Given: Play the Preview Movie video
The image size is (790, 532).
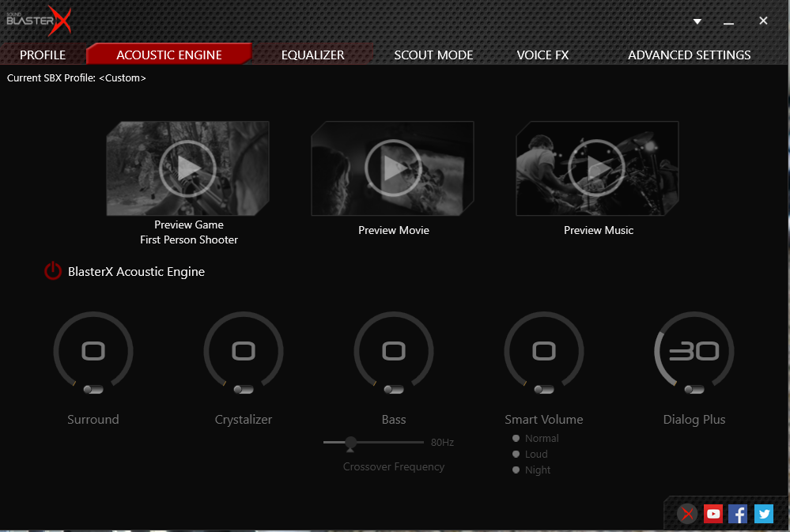Looking at the screenshot, I should pos(393,168).
